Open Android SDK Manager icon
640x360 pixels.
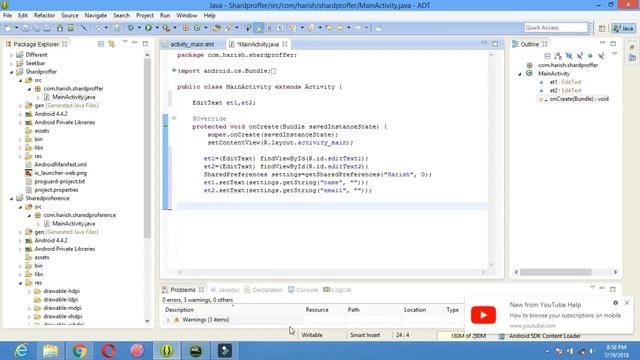pyautogui.click(x=60, y=28)
